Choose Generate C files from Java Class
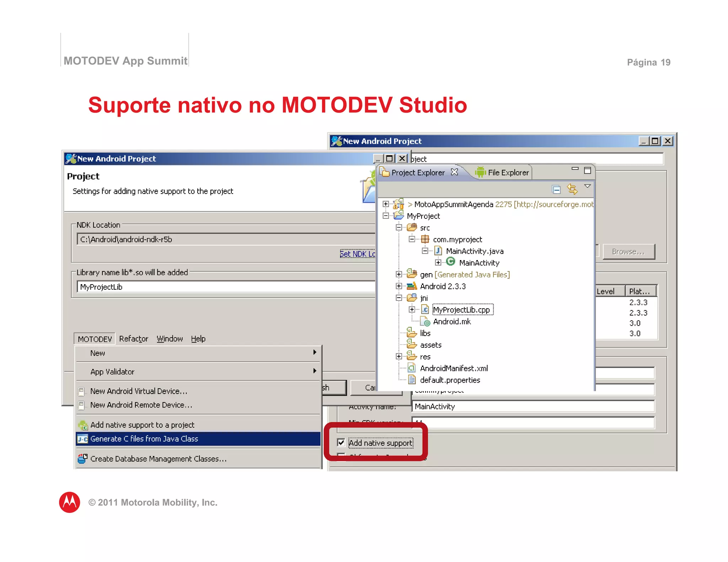 click(198, 439)
